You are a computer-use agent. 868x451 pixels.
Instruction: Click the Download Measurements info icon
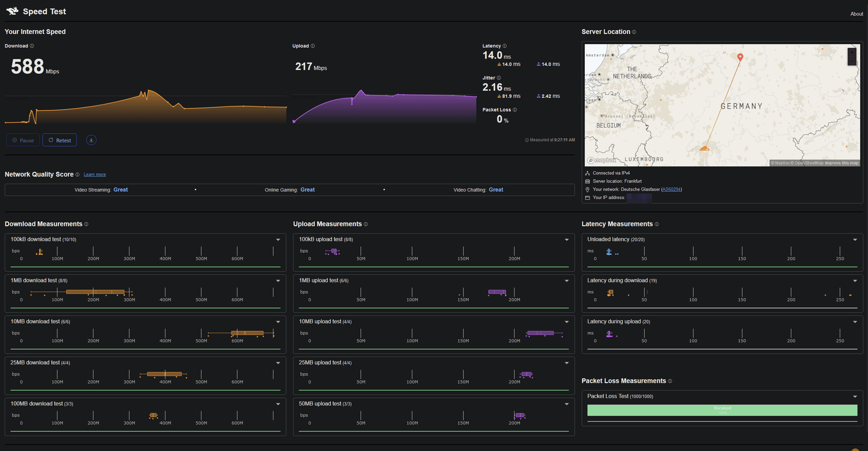86,224
